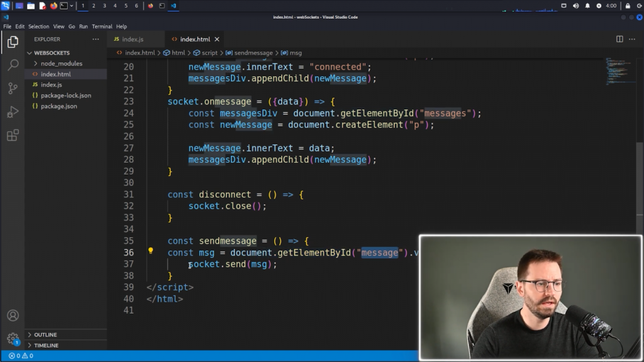Open the text editor launcher in panel
Image resolution: width=644 pixels, height=362 pixels.
tap(42, 6)
